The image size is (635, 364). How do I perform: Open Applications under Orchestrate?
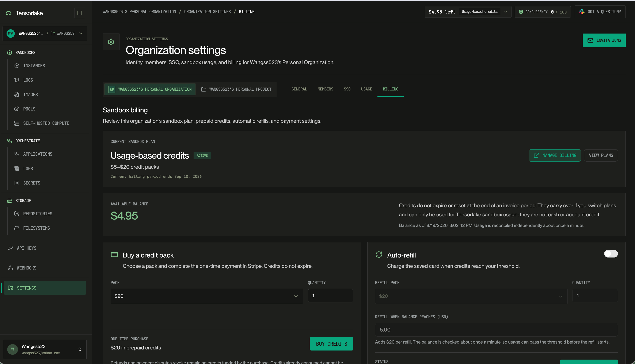(38, 154)
